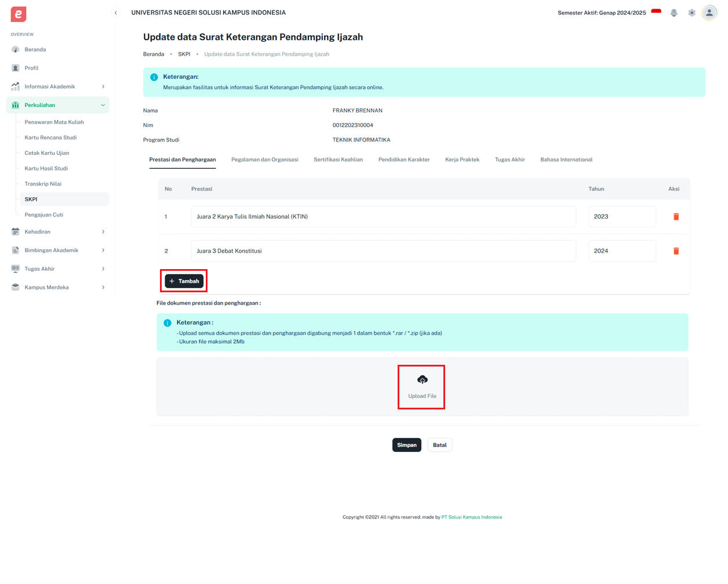Follow the Beranda breadcrumb link
Screen dimensions: 728x584
pyautogui.click(x=154, y=54)
